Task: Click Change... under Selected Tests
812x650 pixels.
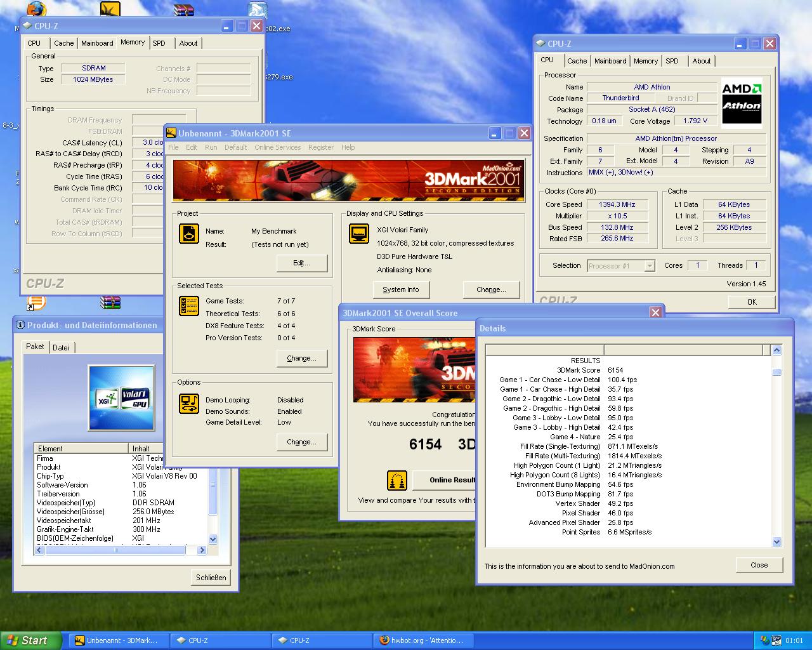Action: (302, 358)
